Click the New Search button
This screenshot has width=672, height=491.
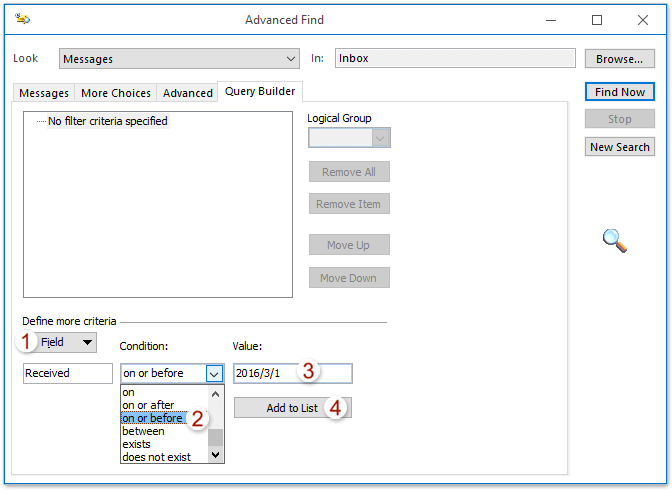coord(619,147)
